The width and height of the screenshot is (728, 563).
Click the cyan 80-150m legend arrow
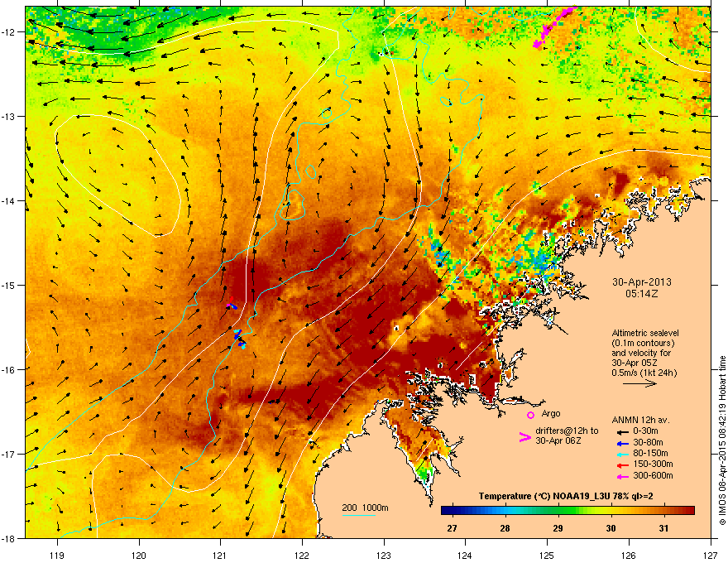pos(622,454)
